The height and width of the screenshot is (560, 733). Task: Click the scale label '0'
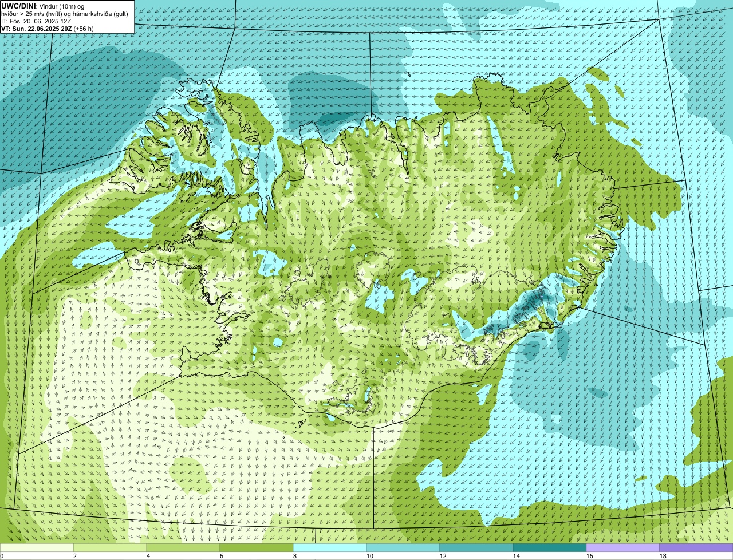point(2,556)
